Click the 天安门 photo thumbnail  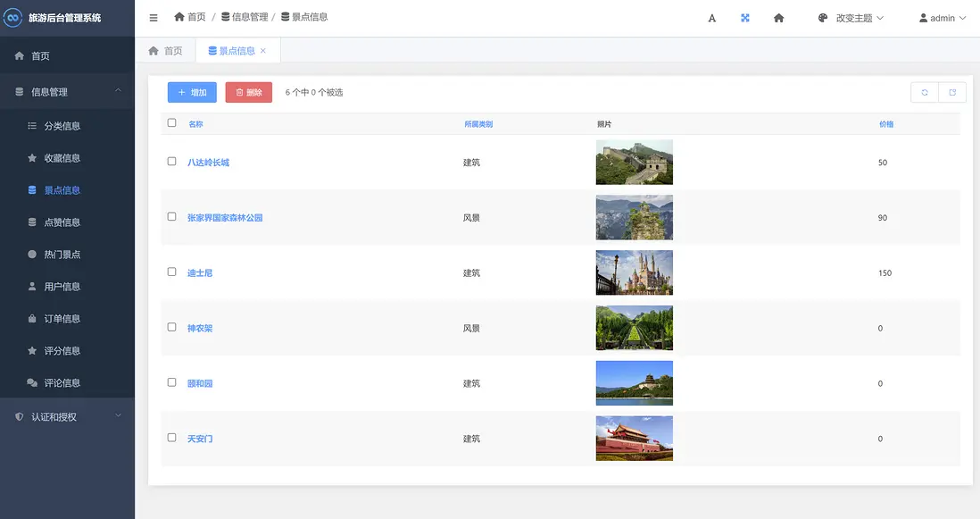pyautogui.click(x=634, y=439)
